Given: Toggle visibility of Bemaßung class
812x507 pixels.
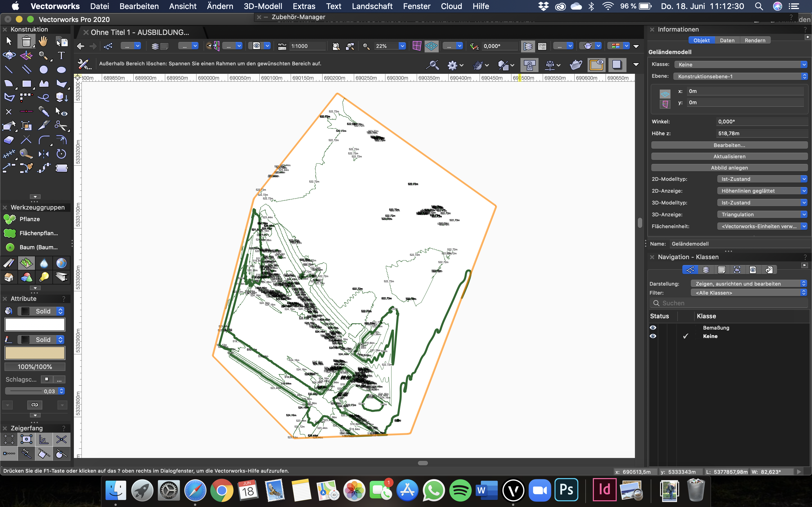Looking at the screenshot, I should (x=653, y=328).
